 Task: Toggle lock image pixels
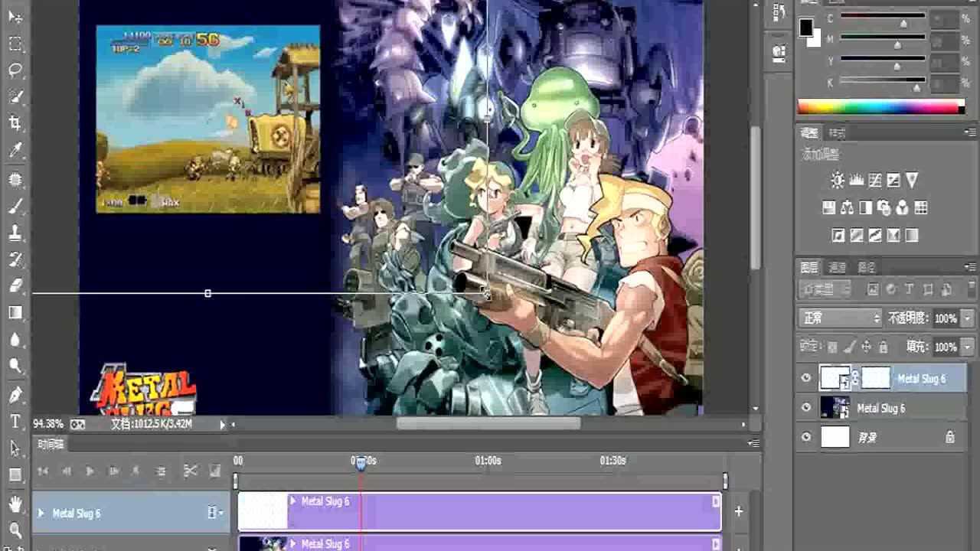tap(849, 347)
